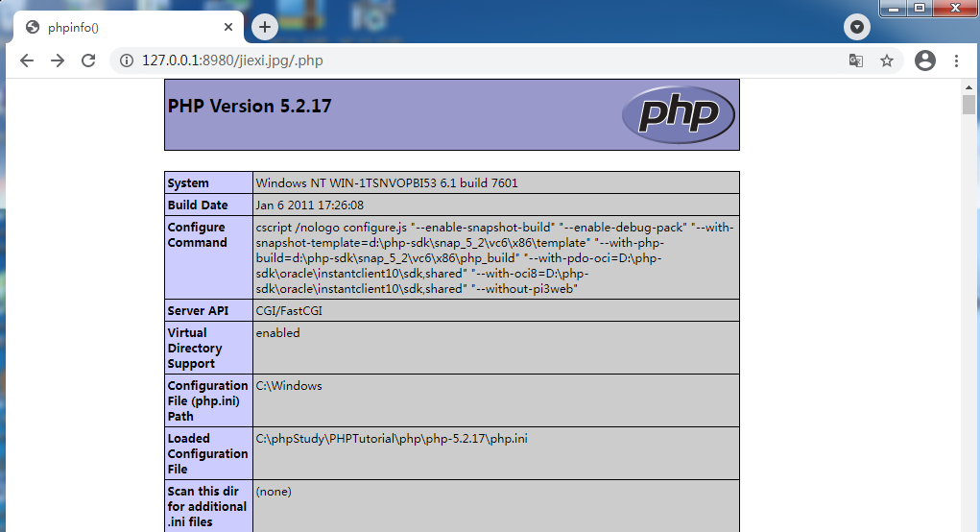Go forward to the next page
Screen dimensions: 980x532
[58, 60]
